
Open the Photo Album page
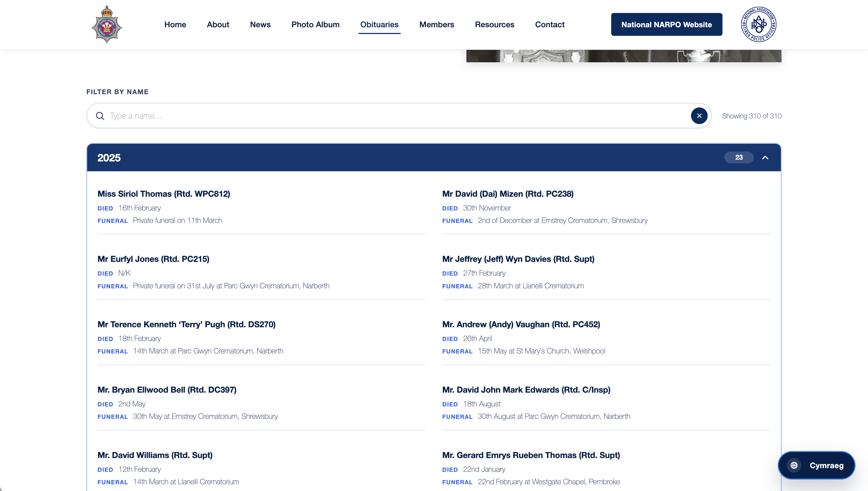[x=315, y=25]
